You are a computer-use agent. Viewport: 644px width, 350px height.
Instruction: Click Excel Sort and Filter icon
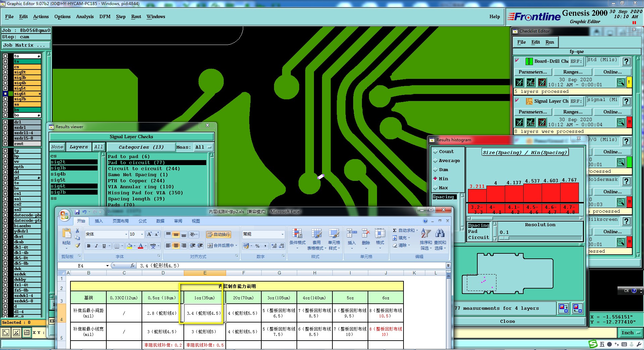click(426, 234)
